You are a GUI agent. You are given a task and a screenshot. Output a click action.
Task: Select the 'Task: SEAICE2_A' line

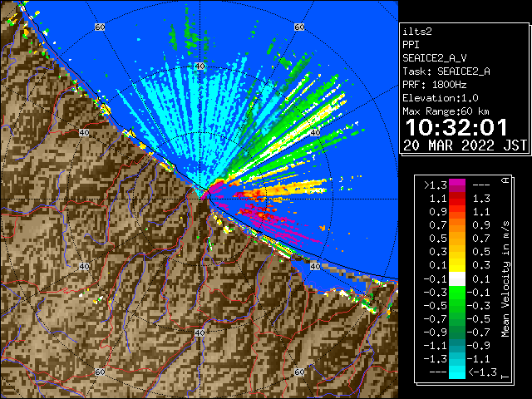446,71
